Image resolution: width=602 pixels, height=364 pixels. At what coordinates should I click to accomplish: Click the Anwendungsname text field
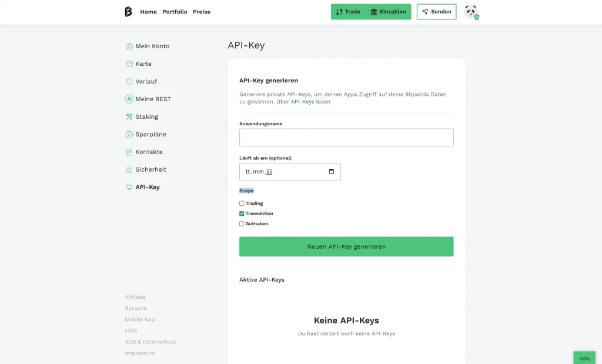pyautogui.click(x=346, y=138)
